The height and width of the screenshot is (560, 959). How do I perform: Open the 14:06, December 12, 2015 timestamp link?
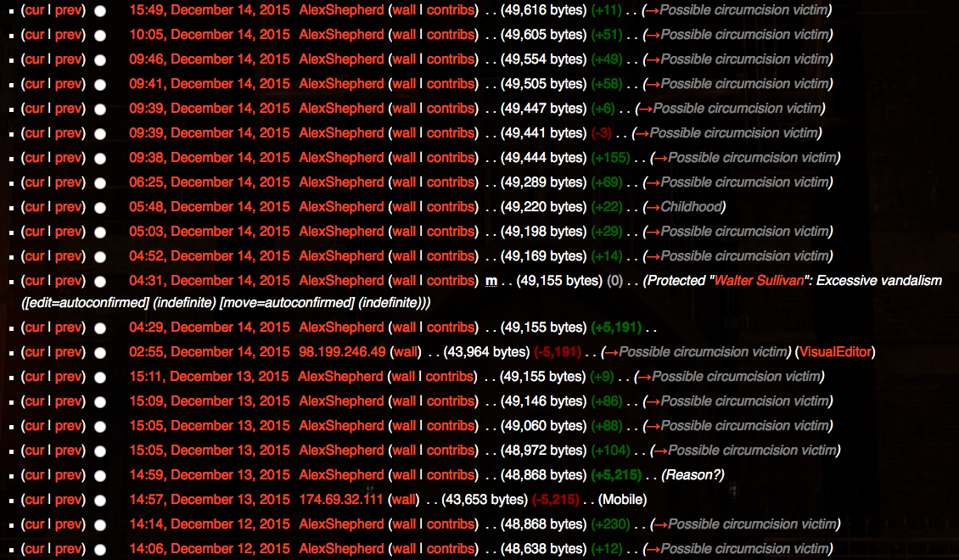click(x=209, y=549)
